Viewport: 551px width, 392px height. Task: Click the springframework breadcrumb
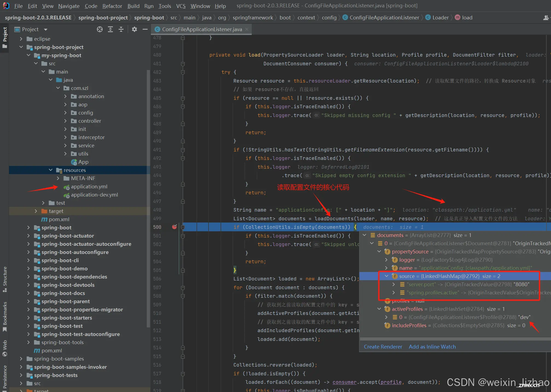click(x=253, y=17)
